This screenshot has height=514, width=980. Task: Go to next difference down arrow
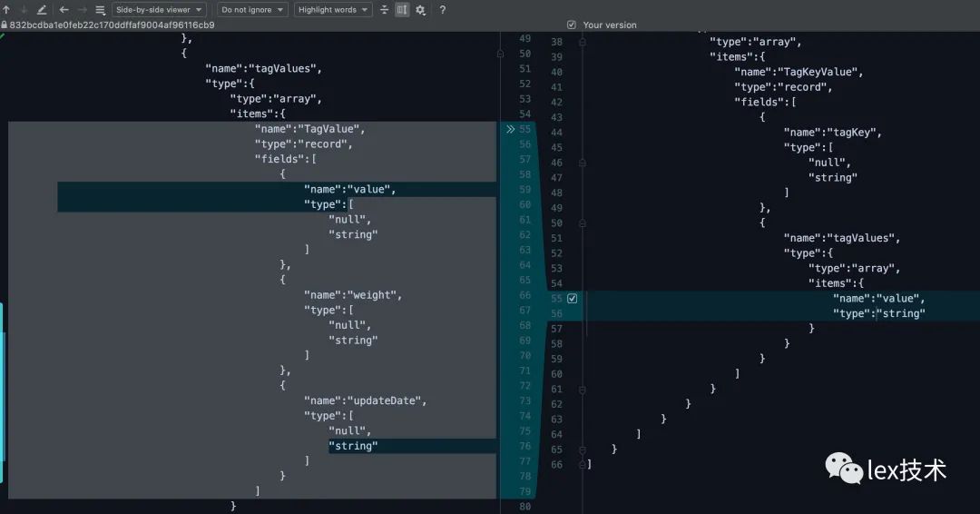[x=24, y=9]
